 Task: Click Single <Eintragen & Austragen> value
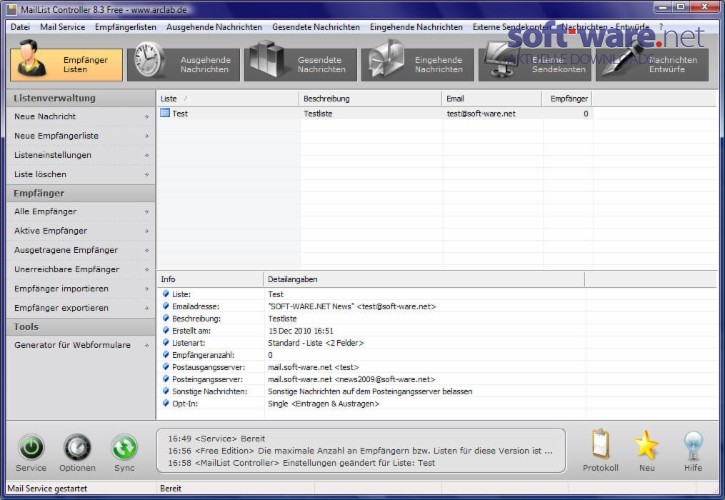pos(323,403)
